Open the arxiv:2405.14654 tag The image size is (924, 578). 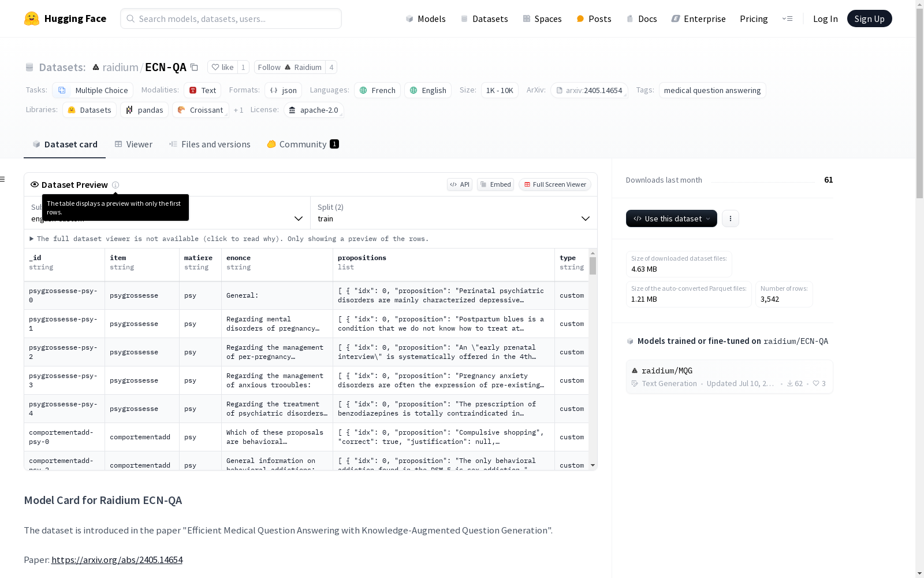click(x=589, y=90)
